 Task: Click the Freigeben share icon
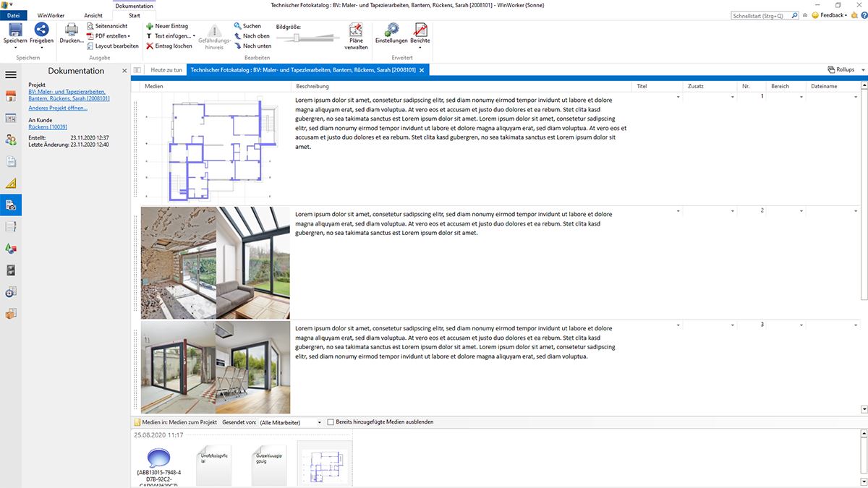41,30
